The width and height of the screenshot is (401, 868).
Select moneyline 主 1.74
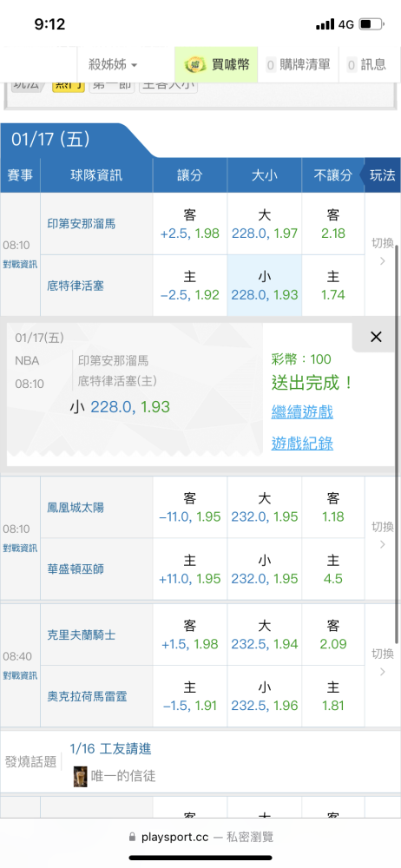pyautogui.click(x=333, y=286)
